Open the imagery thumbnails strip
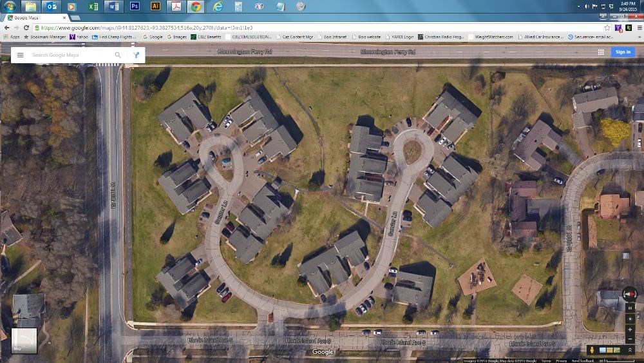The height and width of the screenshot is (363, 644). [x=609, y=350]
